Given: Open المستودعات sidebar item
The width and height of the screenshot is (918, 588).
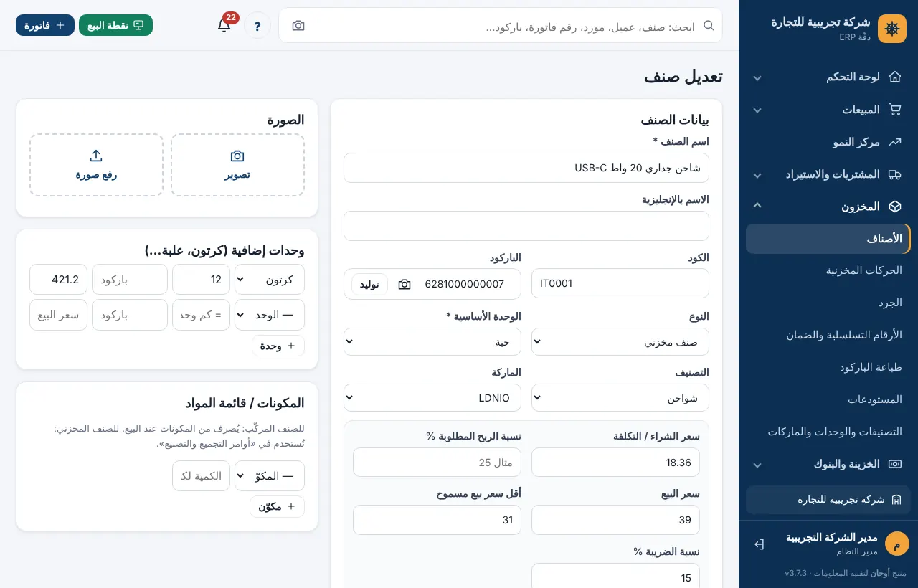Looking at the screenshot, I should pyautogui.click(x=828, y=399).
